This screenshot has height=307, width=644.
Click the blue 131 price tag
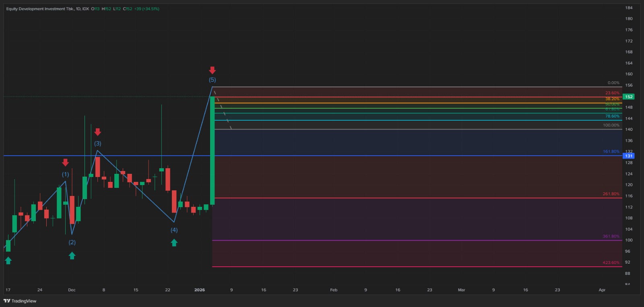pos(628,156)
